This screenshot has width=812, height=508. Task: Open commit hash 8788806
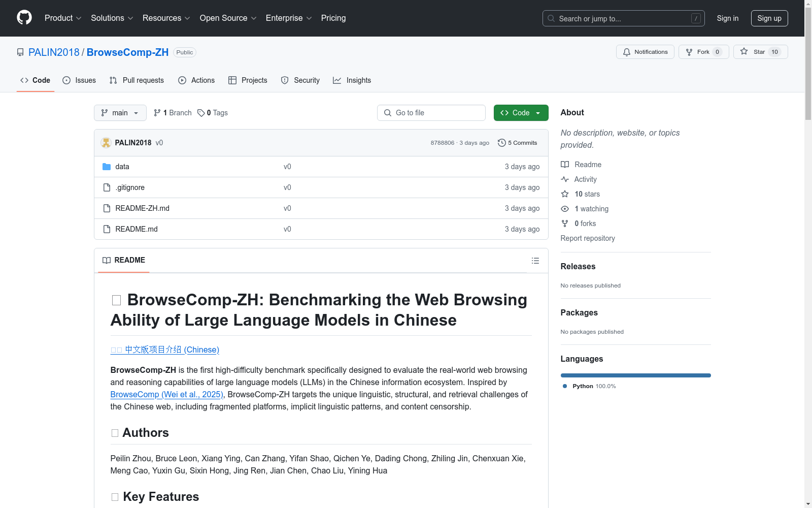coord(443,143)
